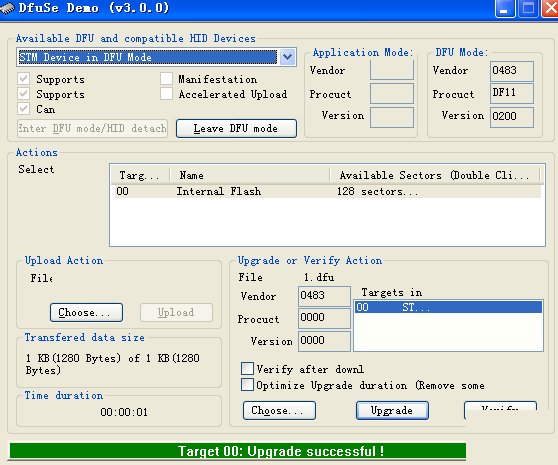Toggle the Can checkbox
The width and height of the screenshot is (558, 465).
24,109
